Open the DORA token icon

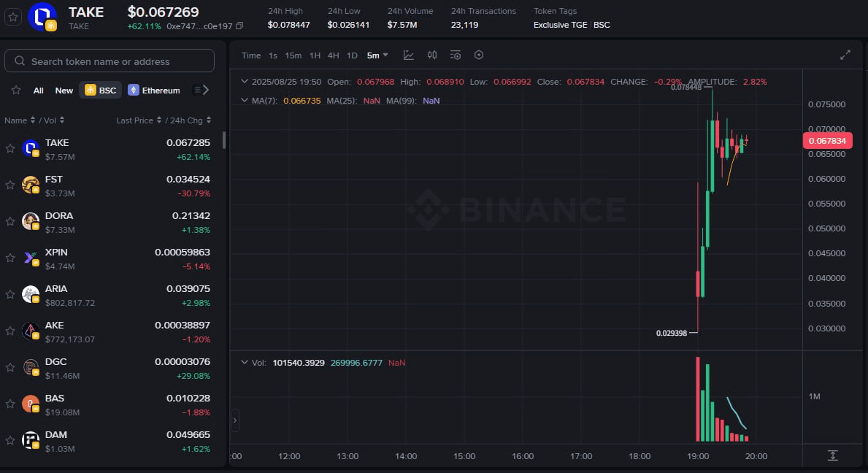31,221
